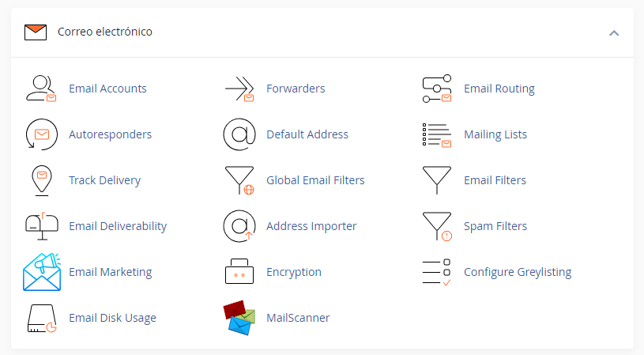Click the Email Disk Usage drive icon
This screenshot has width=644, height=355.
41,318
